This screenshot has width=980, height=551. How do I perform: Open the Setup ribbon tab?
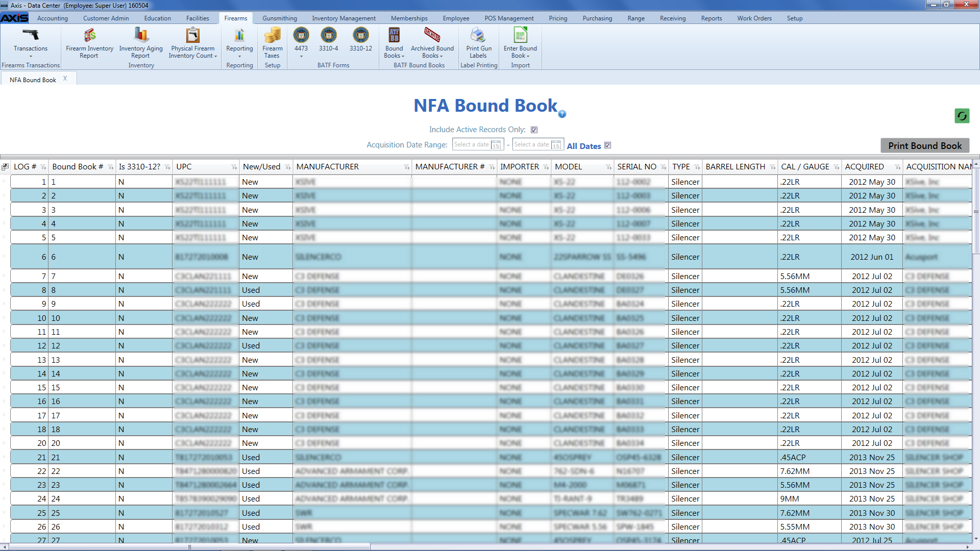pyautogui.click(x=794, y=18)
